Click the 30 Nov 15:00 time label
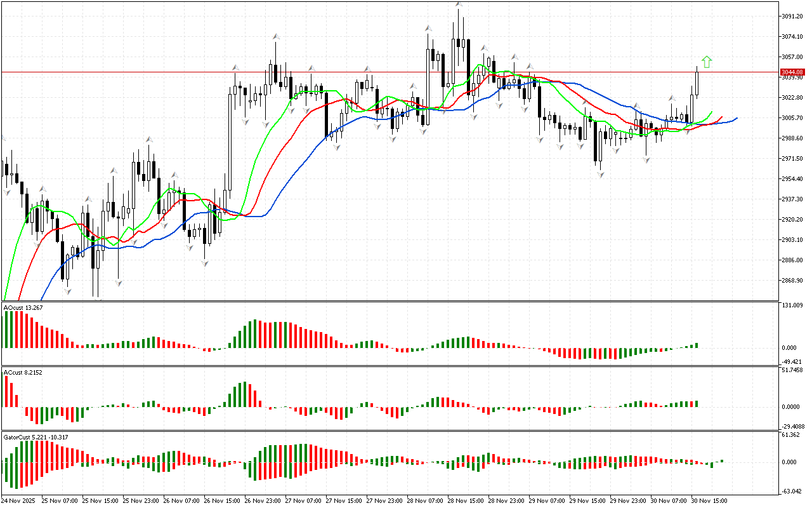The width and height of the screenshot is (812, 508). 710,500
